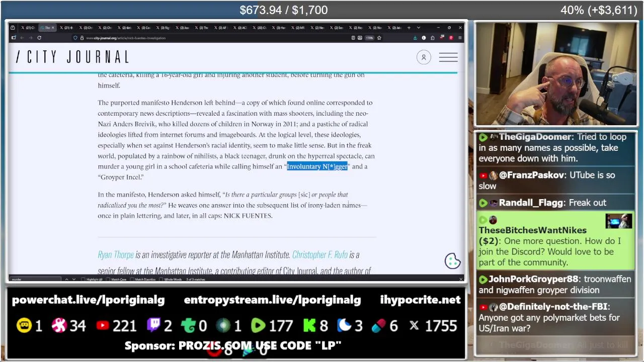The image size is (644, 362).
Task: Enable the Match Case checkbox
Action: click(x=108, y=280)
